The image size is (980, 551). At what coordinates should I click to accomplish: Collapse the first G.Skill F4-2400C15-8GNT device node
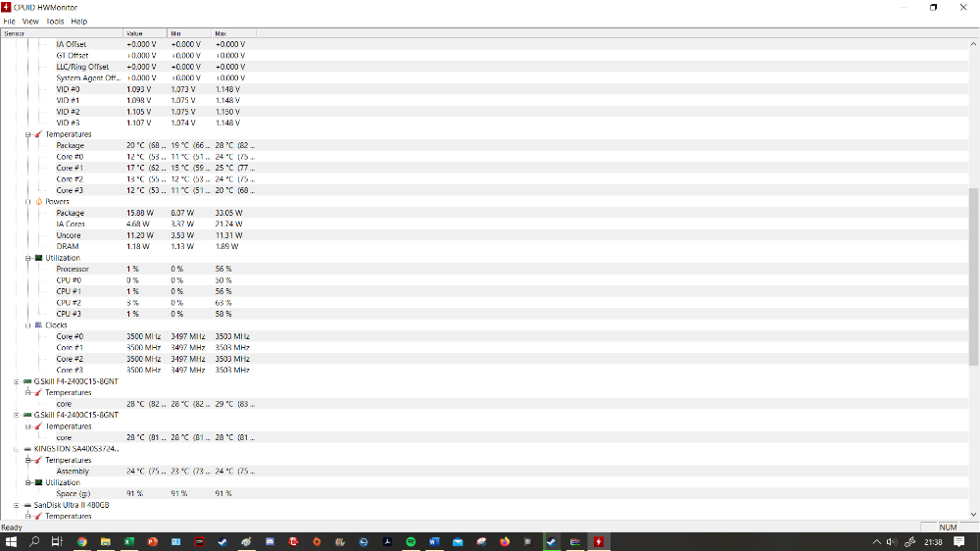(17, 381)
